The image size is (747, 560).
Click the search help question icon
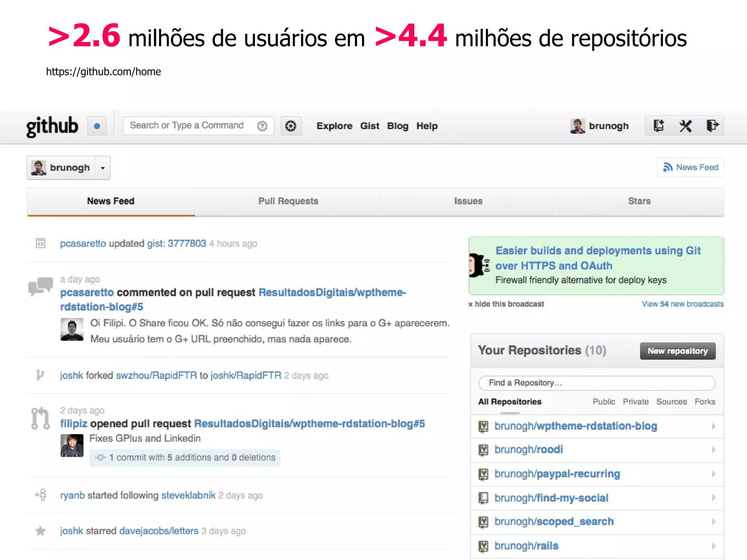pyautogui.click(x=262, y=126)
